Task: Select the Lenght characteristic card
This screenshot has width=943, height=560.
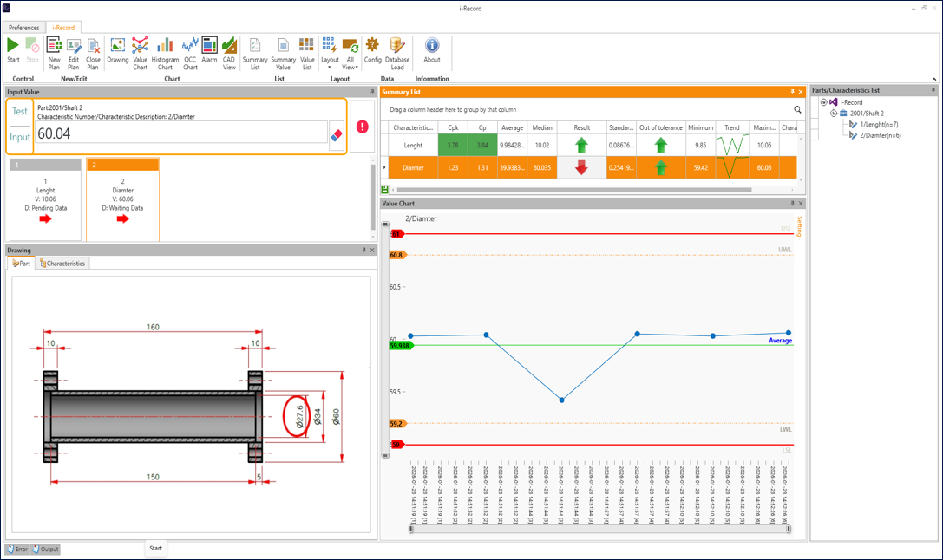Action: click(46, 199)
